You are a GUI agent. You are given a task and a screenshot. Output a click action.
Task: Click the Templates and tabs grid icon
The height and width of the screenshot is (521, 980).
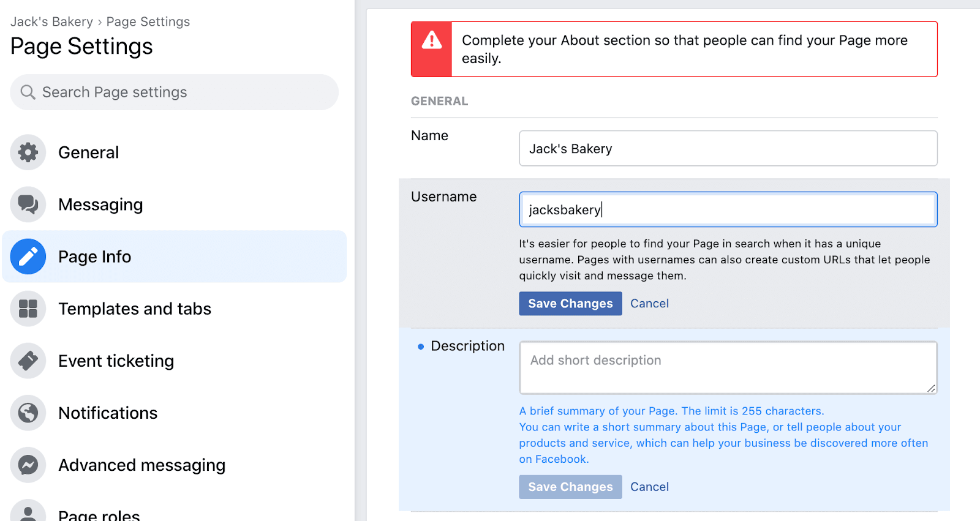(x=28, y=309)
